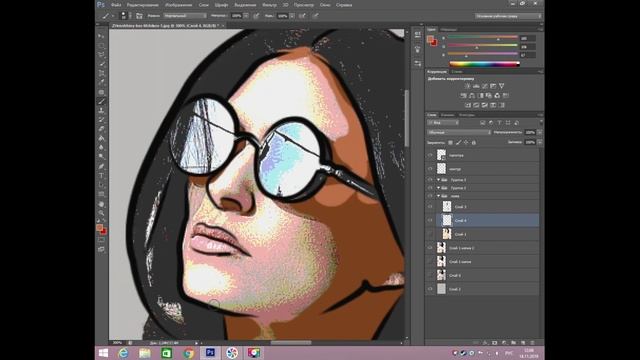
Task: Add an Invert adjustment
Action: click(468, 105)
